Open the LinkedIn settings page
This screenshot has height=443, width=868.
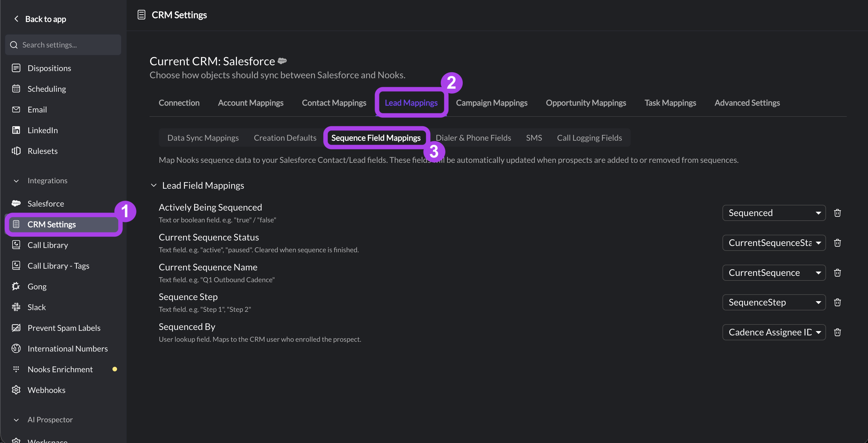tap(43, 130)
